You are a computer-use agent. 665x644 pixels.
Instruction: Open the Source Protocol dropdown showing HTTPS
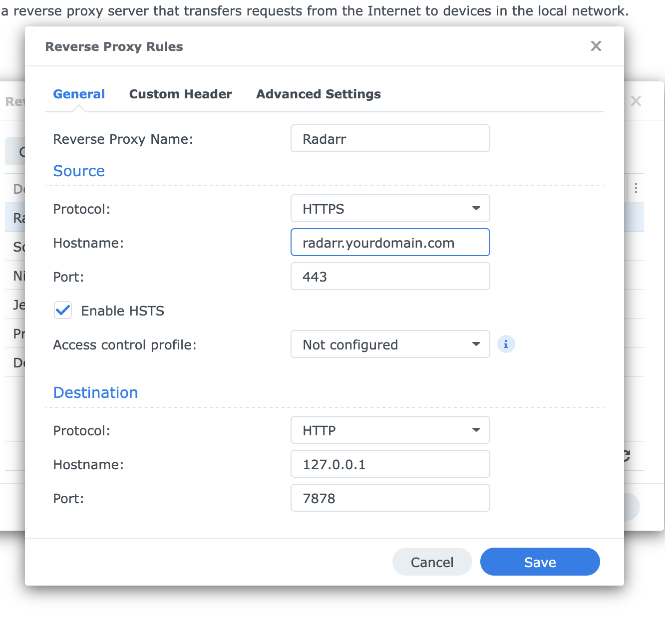tap(390, 208)
